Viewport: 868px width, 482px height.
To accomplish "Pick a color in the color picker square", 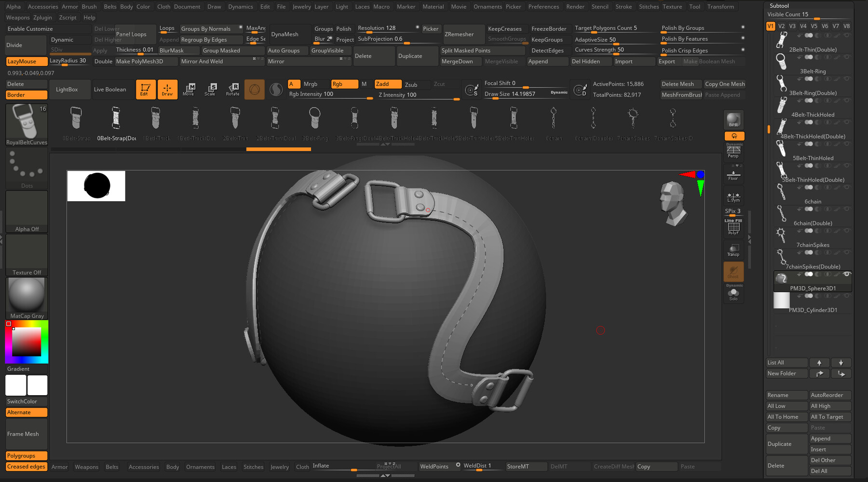I will [x=27, y=342].
